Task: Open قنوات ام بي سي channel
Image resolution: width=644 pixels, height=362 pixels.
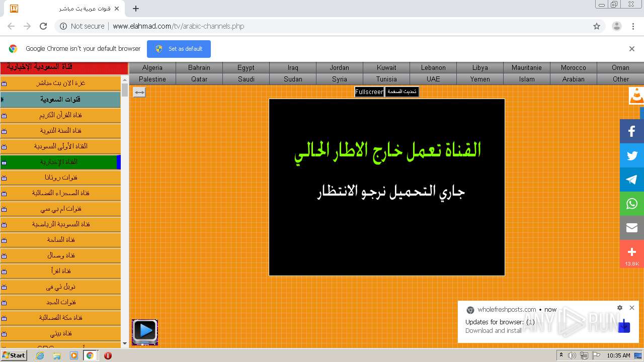Action: pyautogui.click(x=60, y=209)
